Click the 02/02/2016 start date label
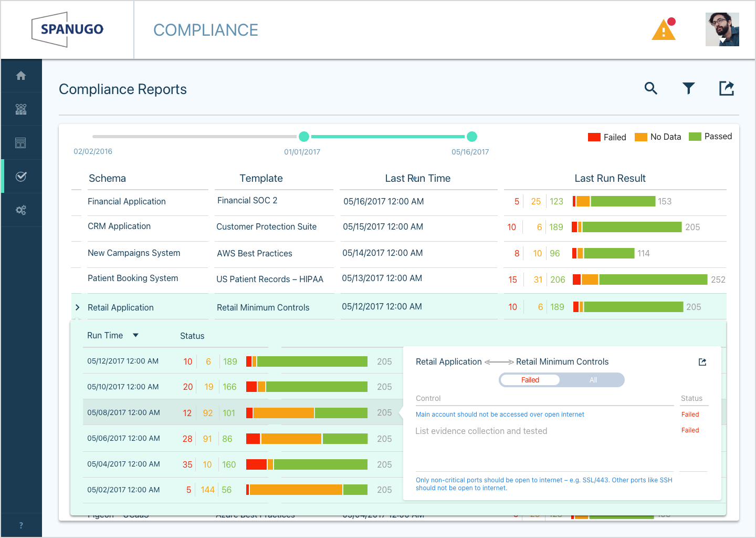The width and height of the screenshot is (756, 538). [x=93, y=151]
